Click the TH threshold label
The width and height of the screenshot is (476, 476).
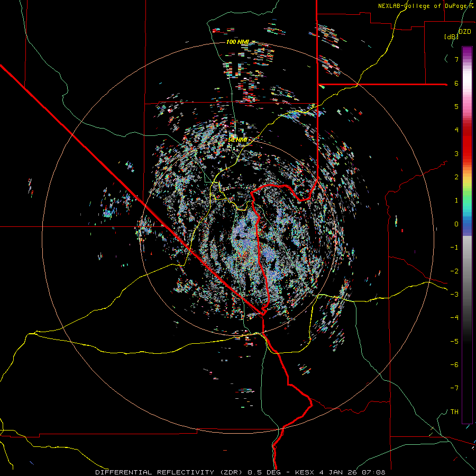(x=454, y=412)
